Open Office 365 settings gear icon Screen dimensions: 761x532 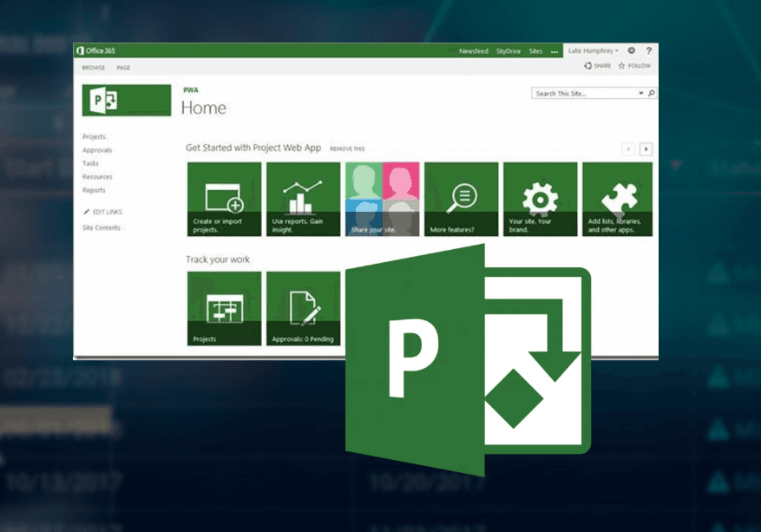(632, 51)
